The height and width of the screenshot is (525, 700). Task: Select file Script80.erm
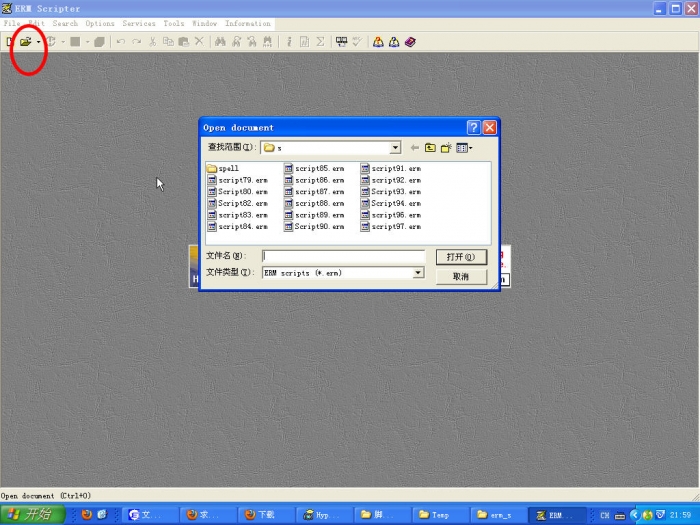pyautogui.click(x=238, y=192)
